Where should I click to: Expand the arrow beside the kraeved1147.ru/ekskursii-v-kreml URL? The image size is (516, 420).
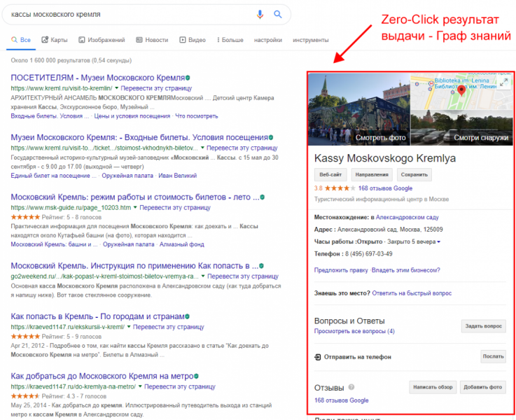click(129, 327)
